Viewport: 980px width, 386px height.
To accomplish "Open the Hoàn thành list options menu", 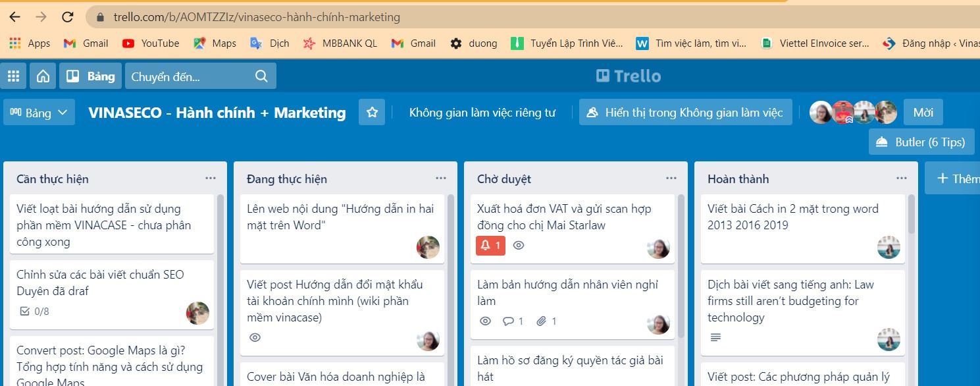I will (x=901, y=179).
